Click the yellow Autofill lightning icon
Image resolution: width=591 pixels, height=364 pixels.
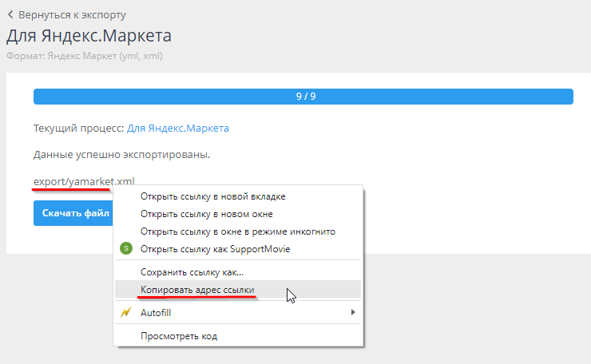click(125, 313)
